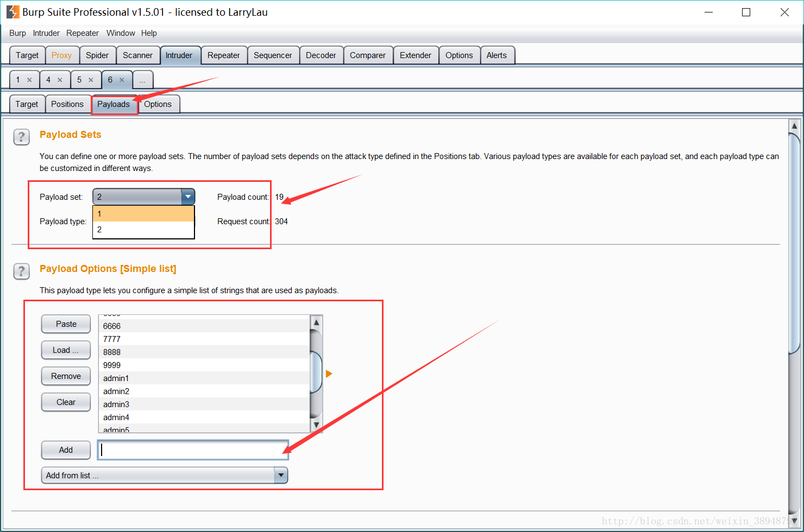
Task: Select payload 'admin1' in the list
Action: [x=204, y=378]
